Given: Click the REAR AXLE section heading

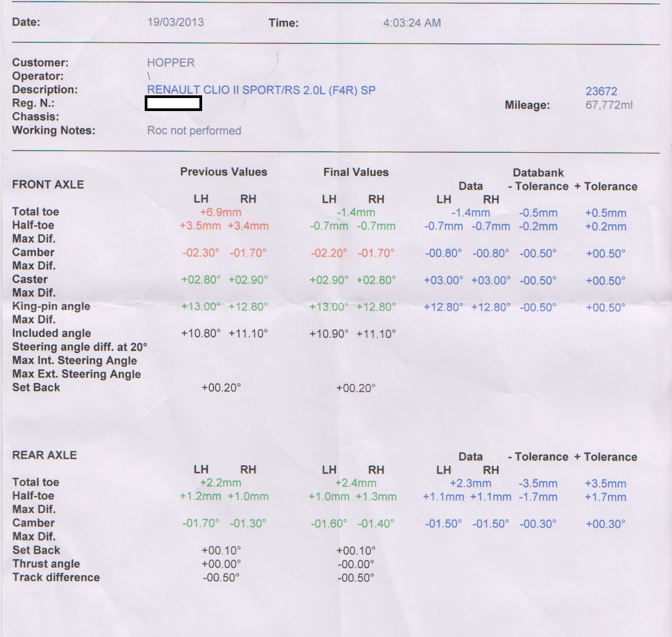Looking at the screenshot, I should point(44,455).
